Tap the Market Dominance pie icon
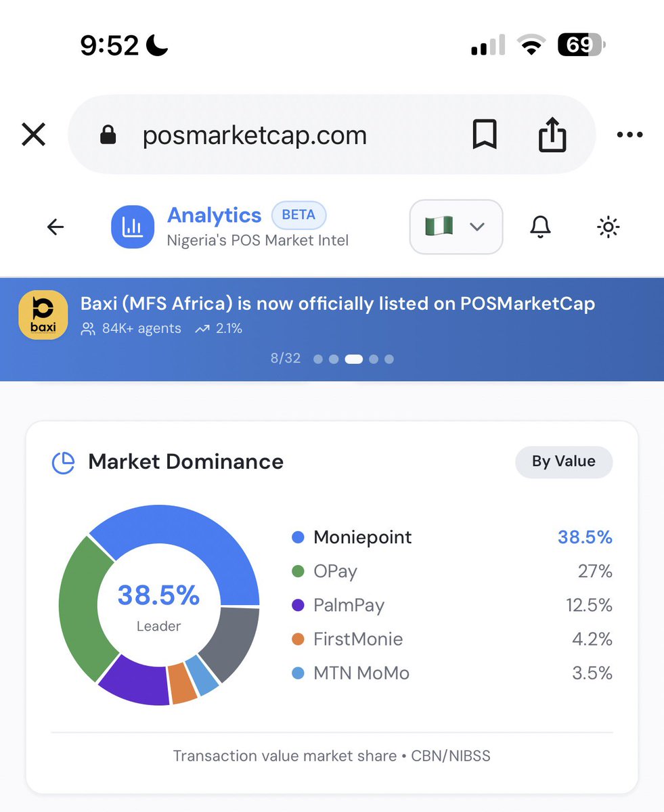This screenshot has height=812, width=664. 64,462
